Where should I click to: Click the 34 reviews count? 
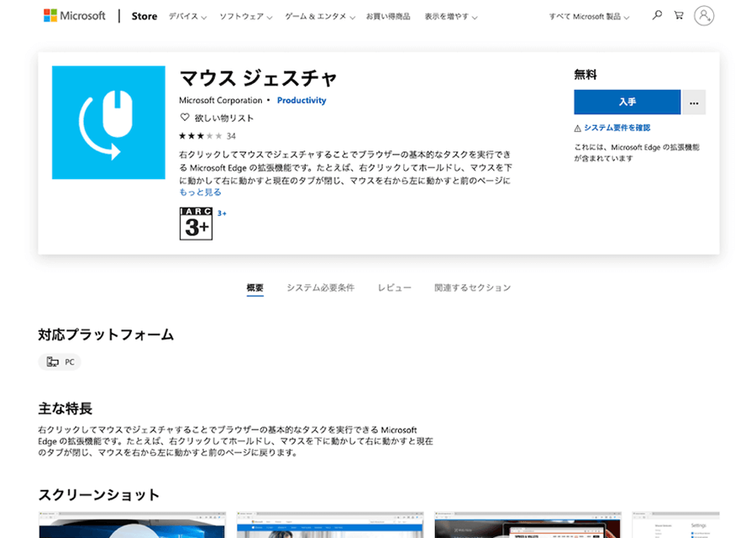[231, 136]
